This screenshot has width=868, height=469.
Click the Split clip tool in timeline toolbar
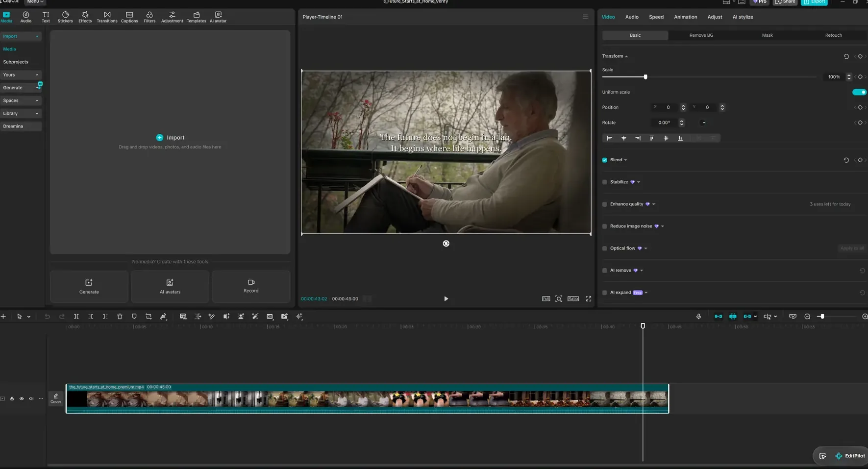[76, 317]
